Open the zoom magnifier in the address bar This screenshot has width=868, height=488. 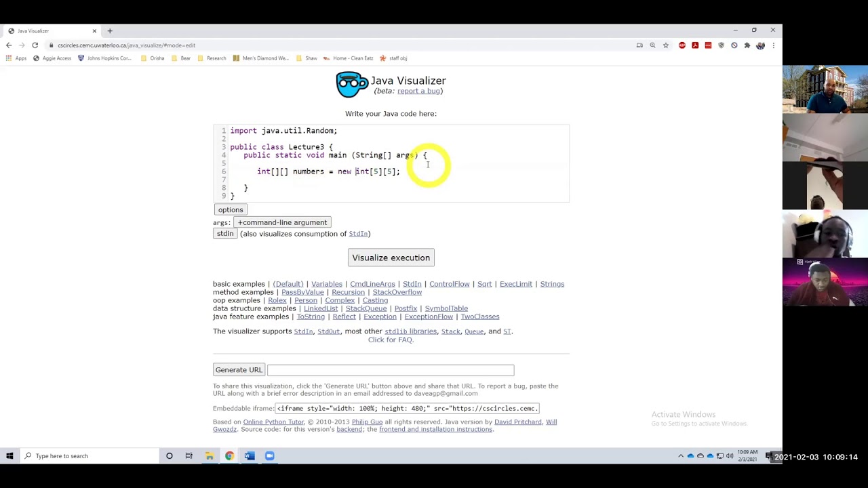[652, 45]
